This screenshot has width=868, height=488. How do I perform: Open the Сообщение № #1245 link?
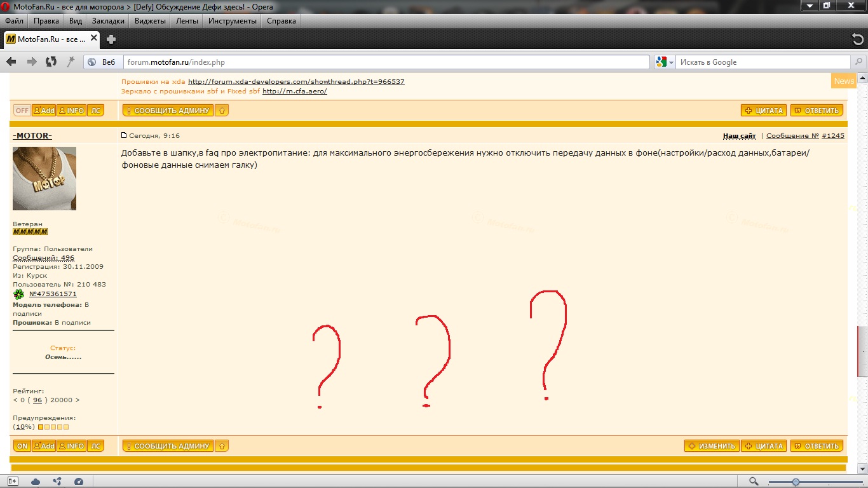(x=805, y=135)
